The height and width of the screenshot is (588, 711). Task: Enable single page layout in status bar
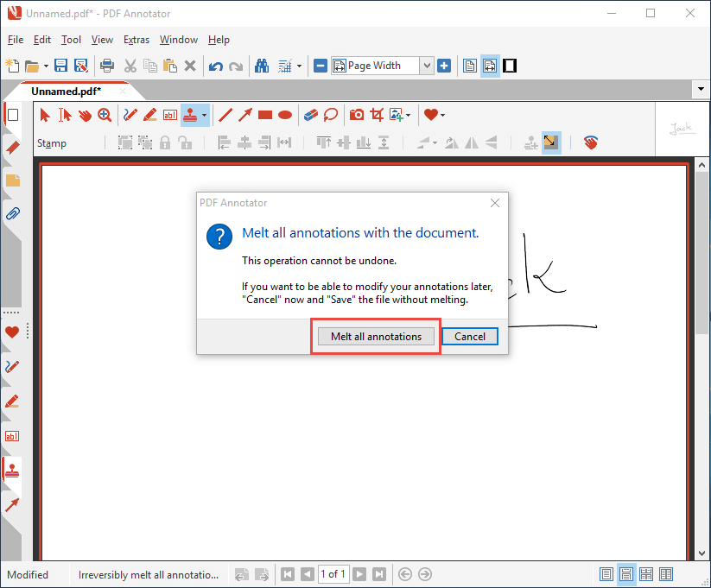(606, 574)
